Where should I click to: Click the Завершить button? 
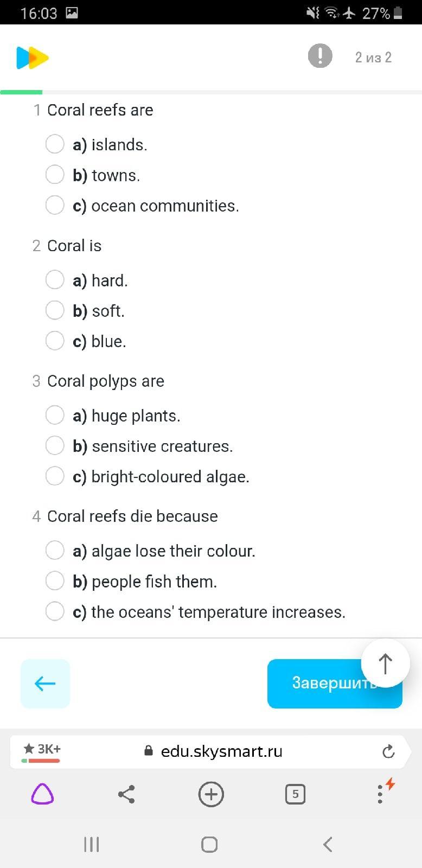(x=335, y=684)
